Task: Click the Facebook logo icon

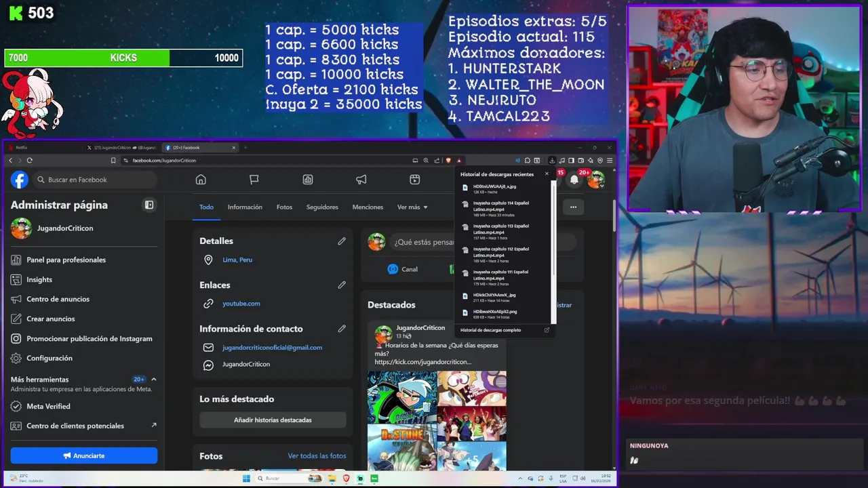Action: [x=20, y=180]
